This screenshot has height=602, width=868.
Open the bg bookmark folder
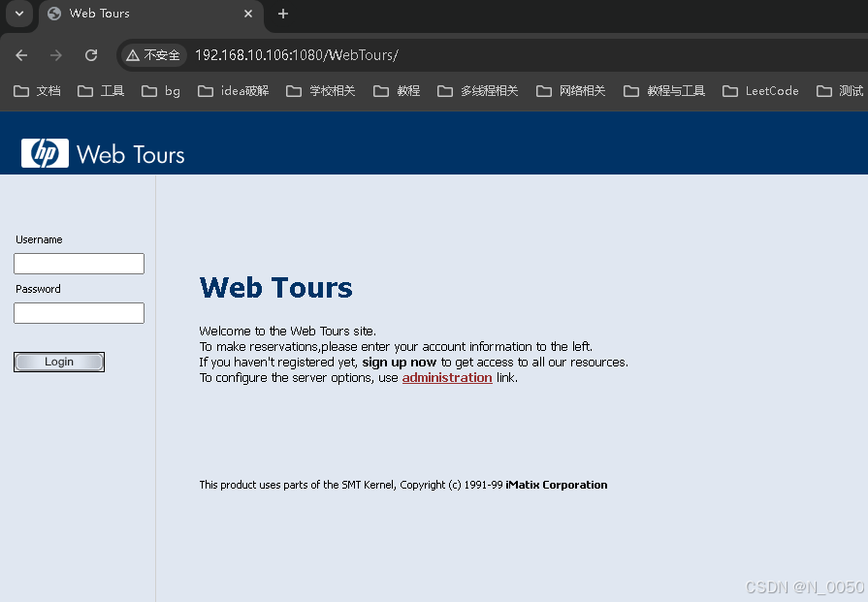pos(161,91)
